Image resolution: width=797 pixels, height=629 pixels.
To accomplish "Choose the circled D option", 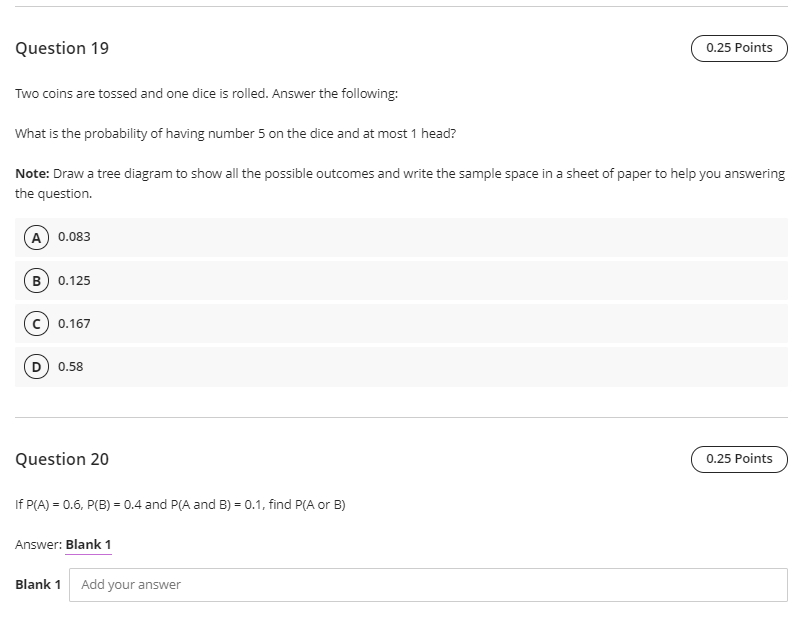I will 36,367.
